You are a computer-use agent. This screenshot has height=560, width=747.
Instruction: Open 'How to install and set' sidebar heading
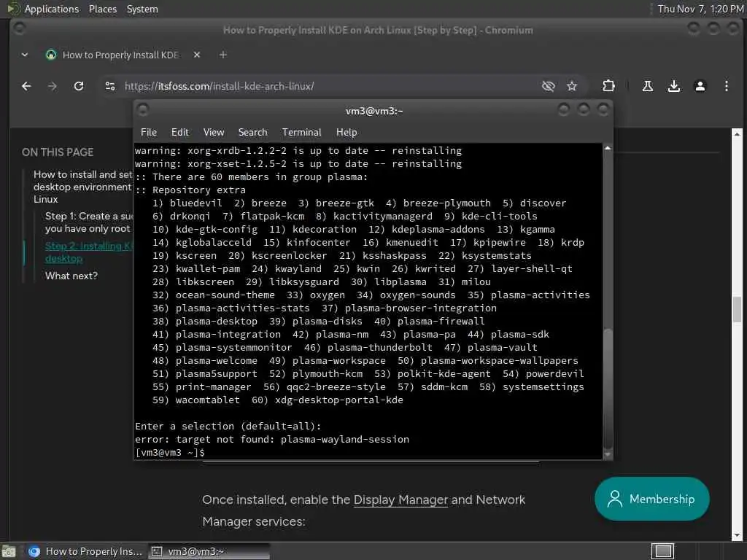[x=83, y=187]
